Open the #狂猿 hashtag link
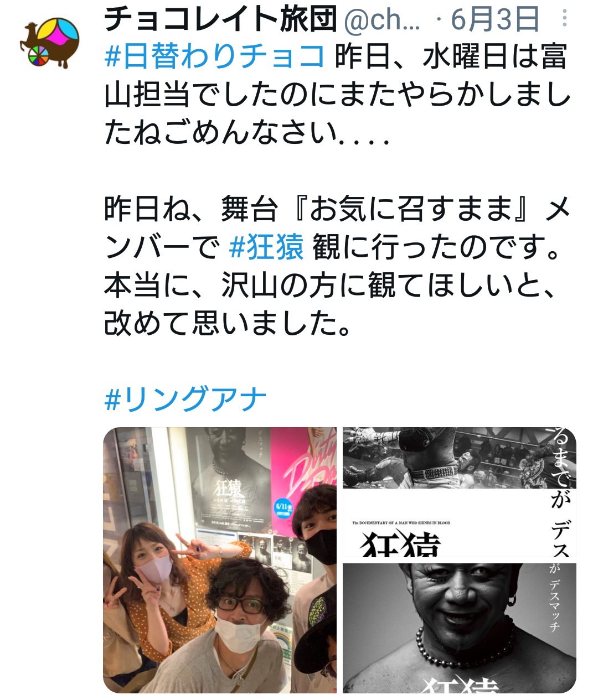 pos(266,247)
